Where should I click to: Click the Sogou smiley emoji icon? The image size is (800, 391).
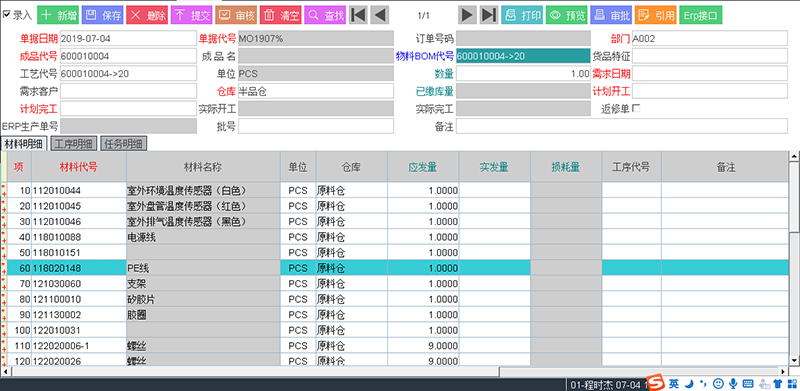718,383
